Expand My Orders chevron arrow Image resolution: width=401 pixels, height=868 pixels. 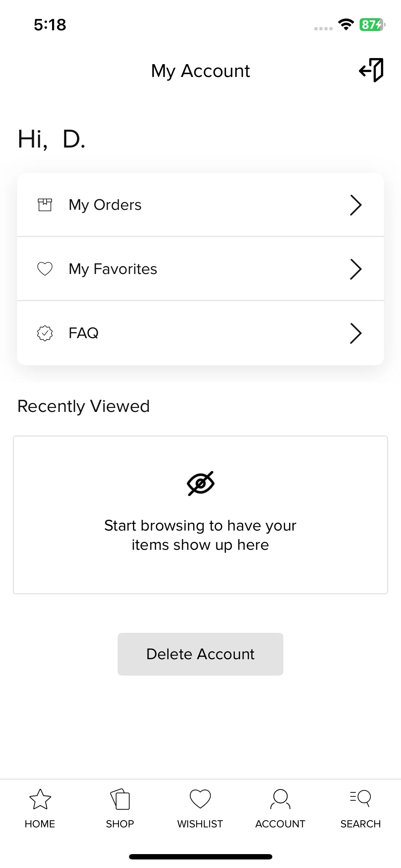pos(356,205)
